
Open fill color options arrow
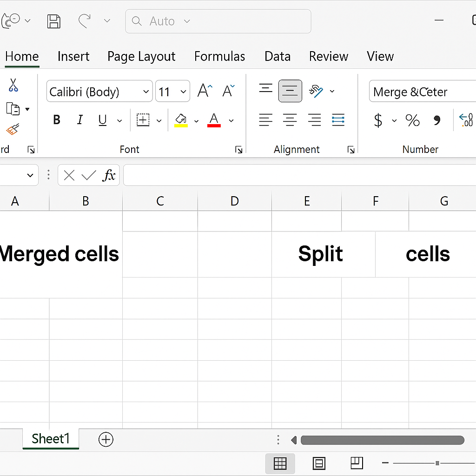pos(197,121)
